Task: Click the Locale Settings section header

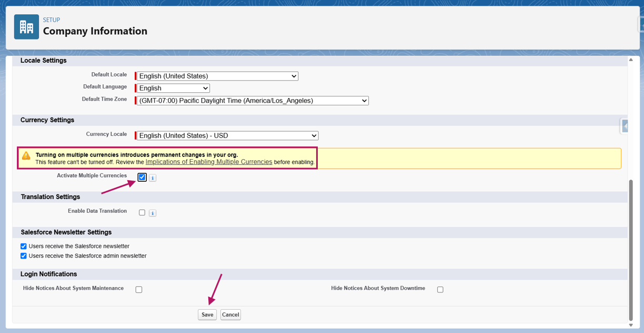Action: point(44,61)
